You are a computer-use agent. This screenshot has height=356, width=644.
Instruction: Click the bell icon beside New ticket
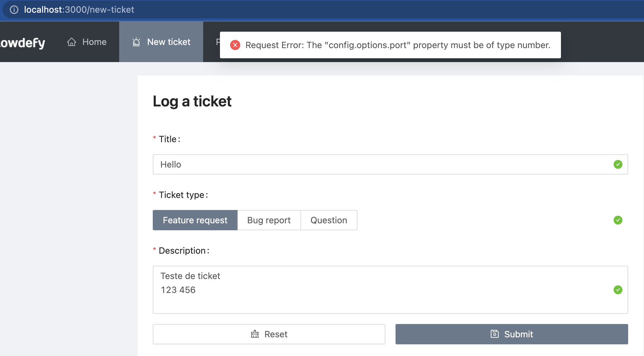[x=136, y=41]
